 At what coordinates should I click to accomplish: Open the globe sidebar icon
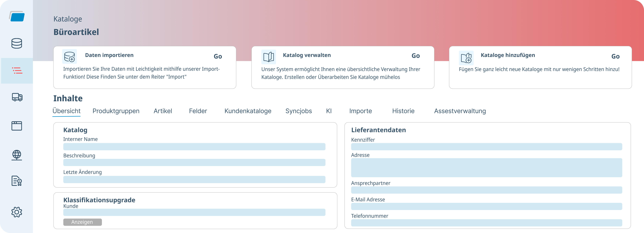pyautogui.click(x=17, y=155)
